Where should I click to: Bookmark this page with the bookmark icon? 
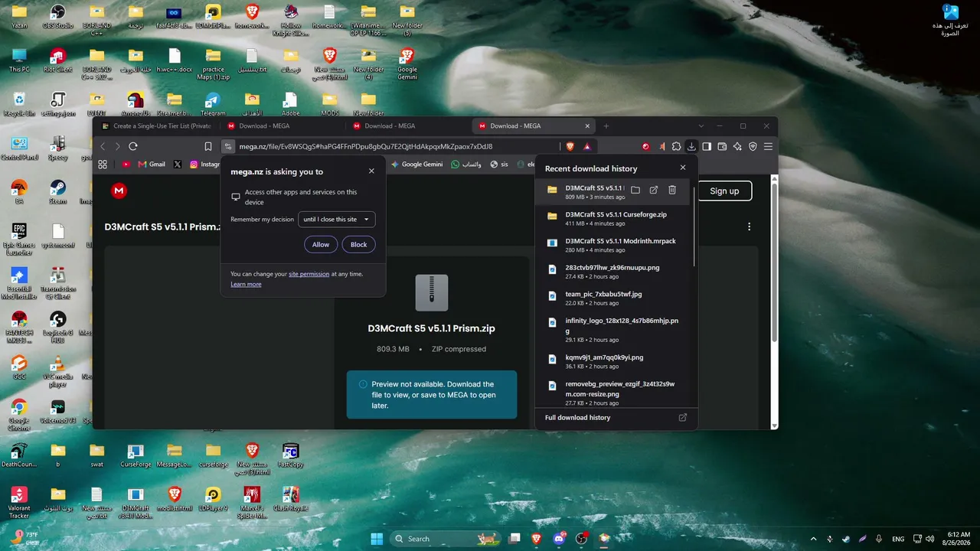[x=208, y=146]
